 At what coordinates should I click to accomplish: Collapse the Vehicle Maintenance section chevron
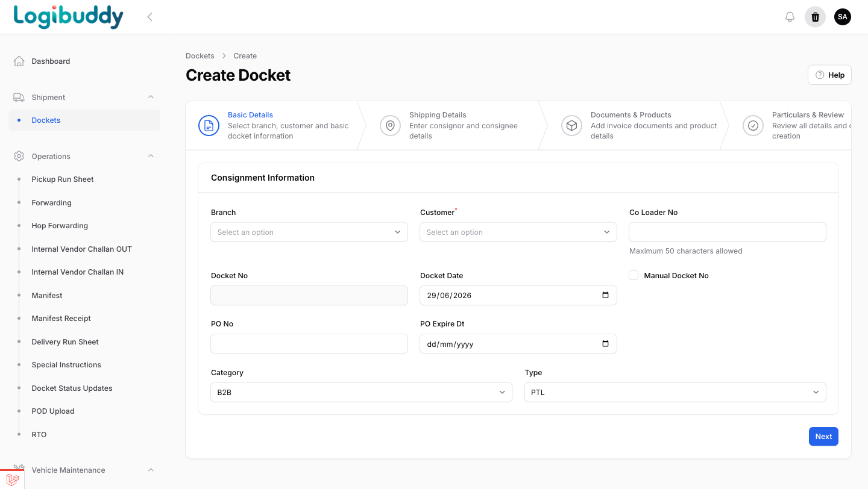[x=151, y=470]
